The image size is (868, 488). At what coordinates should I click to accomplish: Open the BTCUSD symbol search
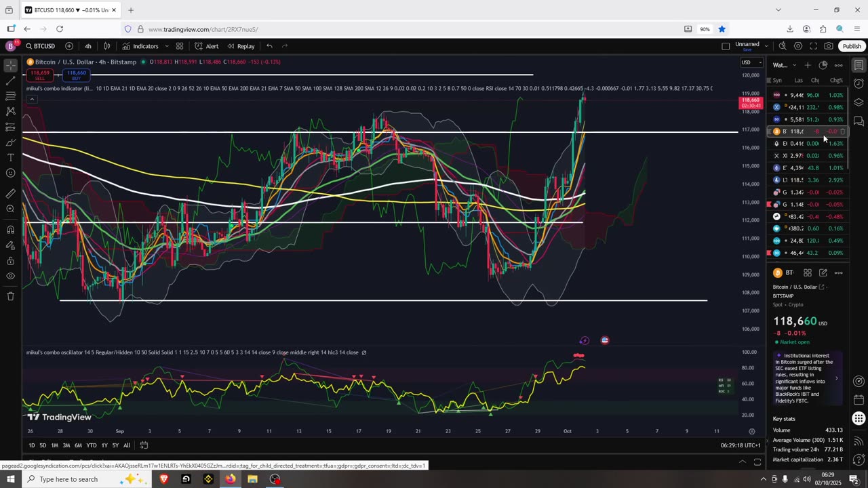pos(41,46)
